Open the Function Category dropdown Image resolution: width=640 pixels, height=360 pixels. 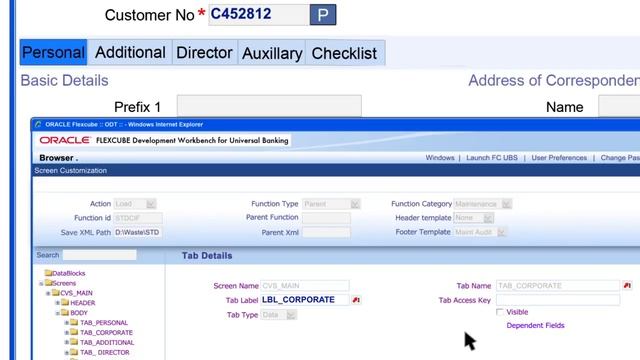pyautogui.click(x=482, y=204)
